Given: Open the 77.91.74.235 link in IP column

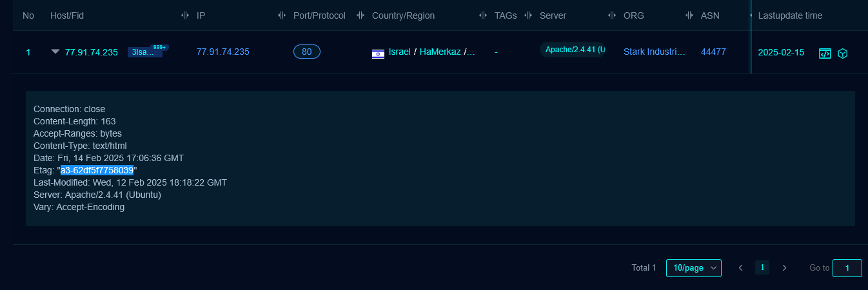Looking at the screenshot, I should tap(222, 52).
